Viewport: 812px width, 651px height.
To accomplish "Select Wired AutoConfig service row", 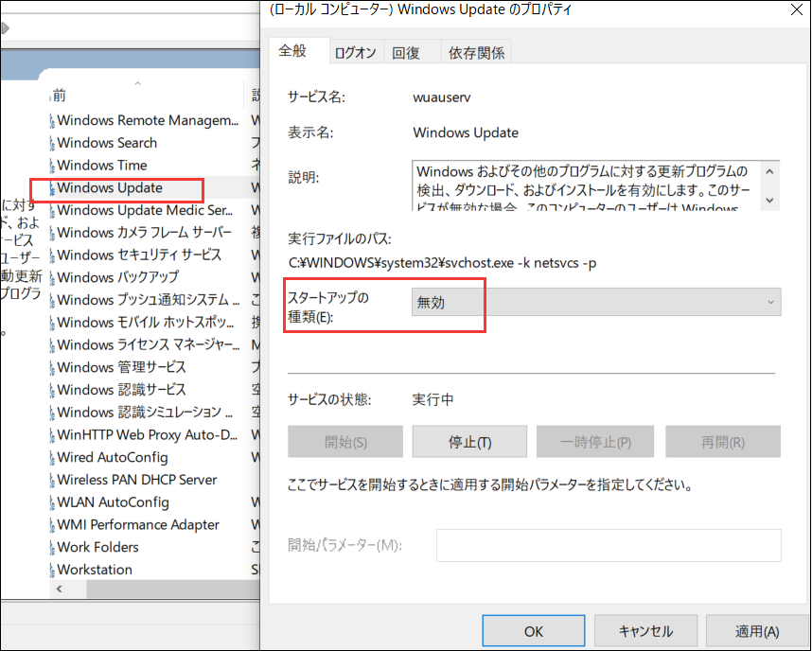I will (x=154, y=457).
